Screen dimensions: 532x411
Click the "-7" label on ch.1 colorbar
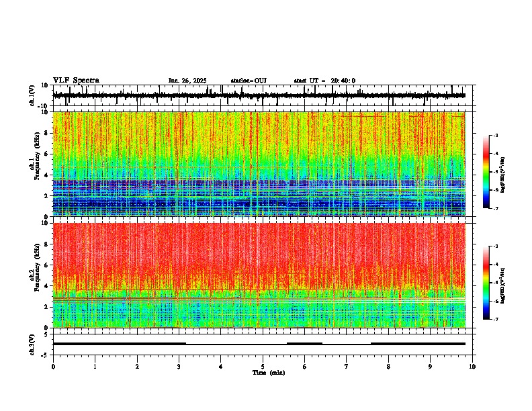(x=495, y=208)
